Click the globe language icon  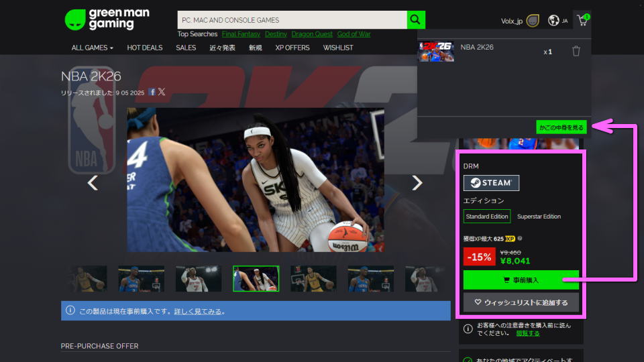pos(553,20)
